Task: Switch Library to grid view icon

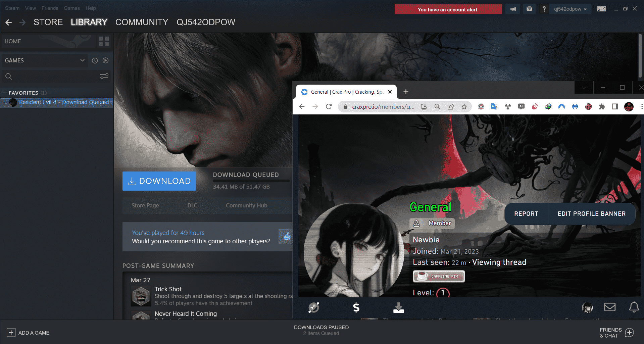Action: pos(104,41)
